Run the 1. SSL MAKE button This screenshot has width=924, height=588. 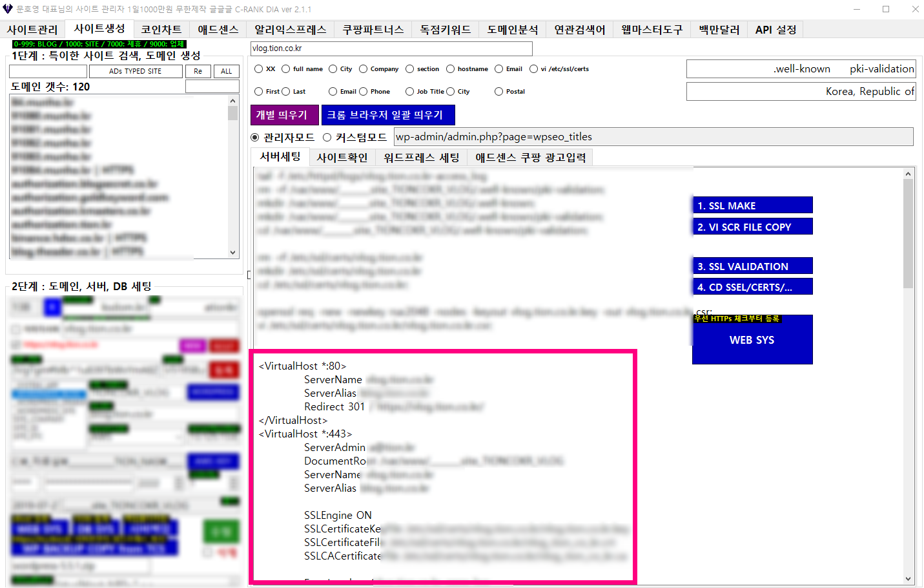[752, 205]
